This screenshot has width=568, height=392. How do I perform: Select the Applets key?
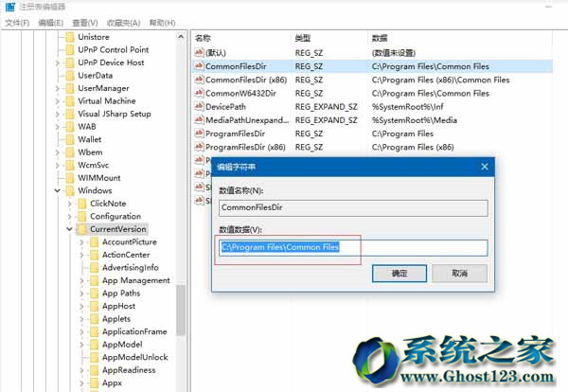pos(116,319)
